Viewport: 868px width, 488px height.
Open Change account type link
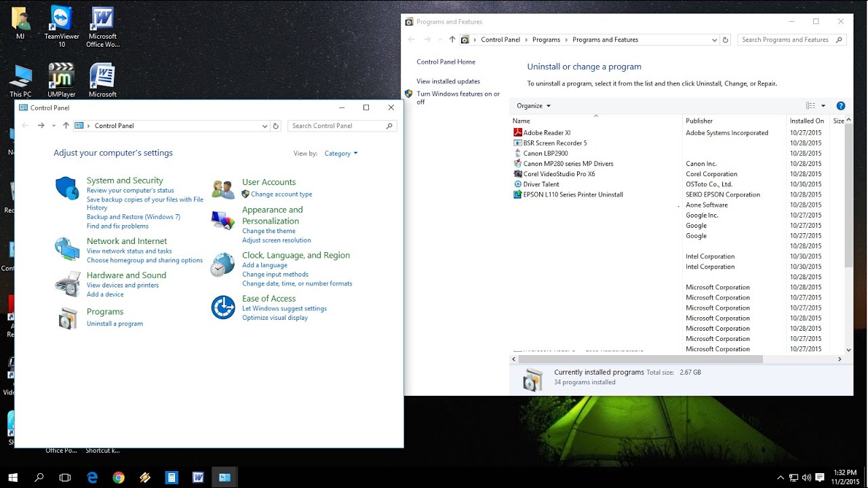pos(281,195)
